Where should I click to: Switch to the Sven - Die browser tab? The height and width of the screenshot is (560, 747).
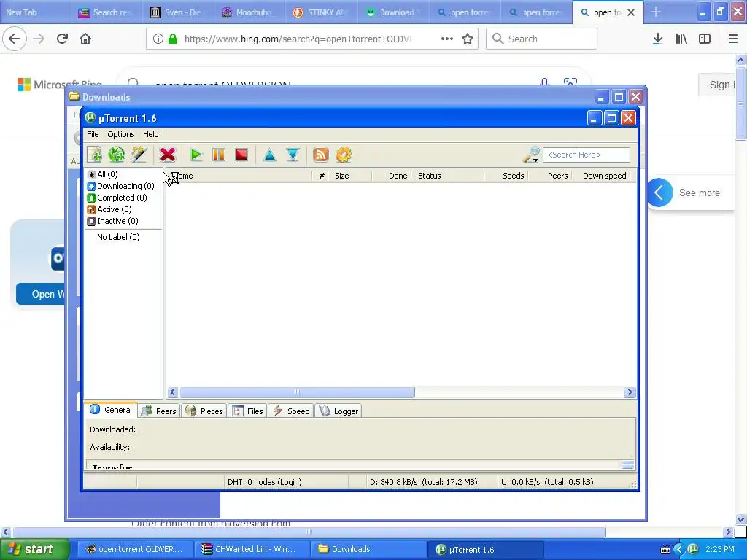click(x=179, y=12)
